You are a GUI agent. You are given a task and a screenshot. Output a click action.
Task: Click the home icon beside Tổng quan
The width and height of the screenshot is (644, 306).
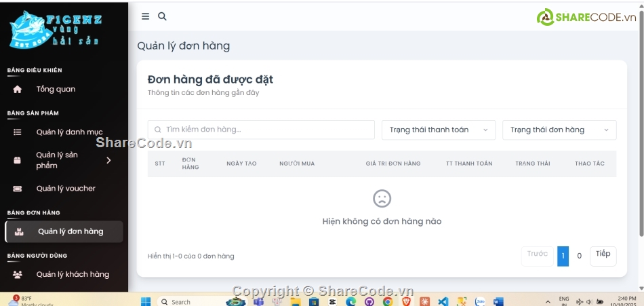point(18,90)
